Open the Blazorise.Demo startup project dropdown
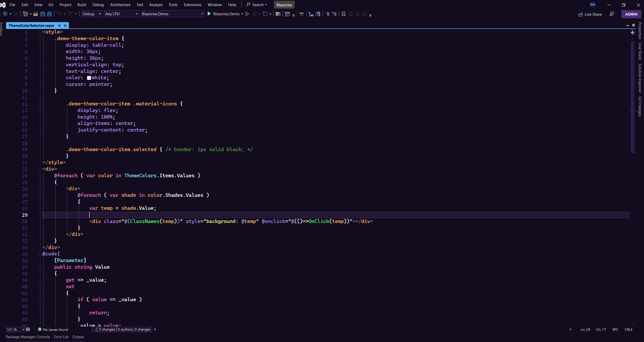Image resolution: width=644 pixels, height=342 pixels. pyautogui.click(x=173, y=14)
